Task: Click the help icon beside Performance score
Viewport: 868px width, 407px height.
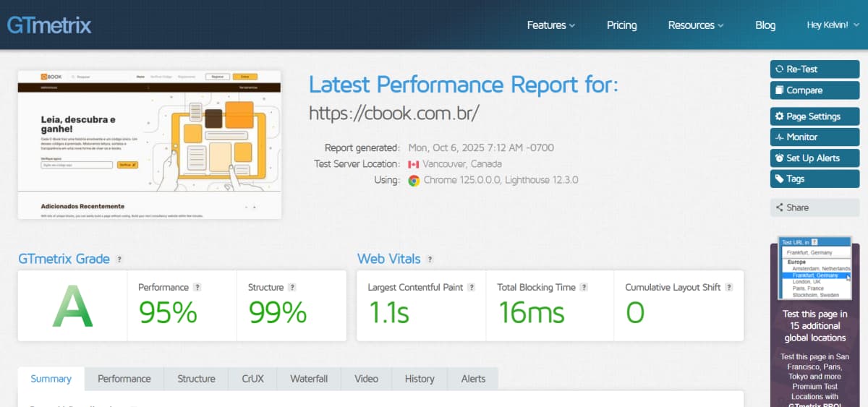Action: coord(197,287)
